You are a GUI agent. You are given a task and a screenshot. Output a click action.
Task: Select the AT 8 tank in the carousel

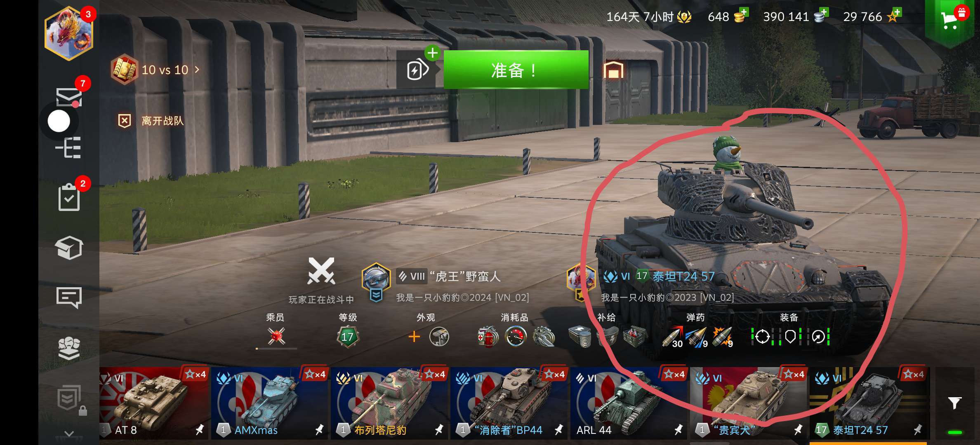[154, 403]
